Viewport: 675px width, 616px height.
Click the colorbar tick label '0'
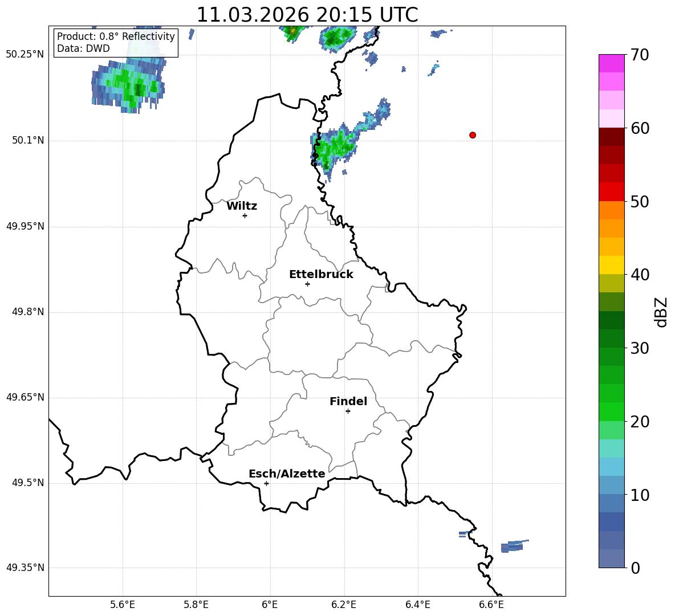click(x=635, y=568)
